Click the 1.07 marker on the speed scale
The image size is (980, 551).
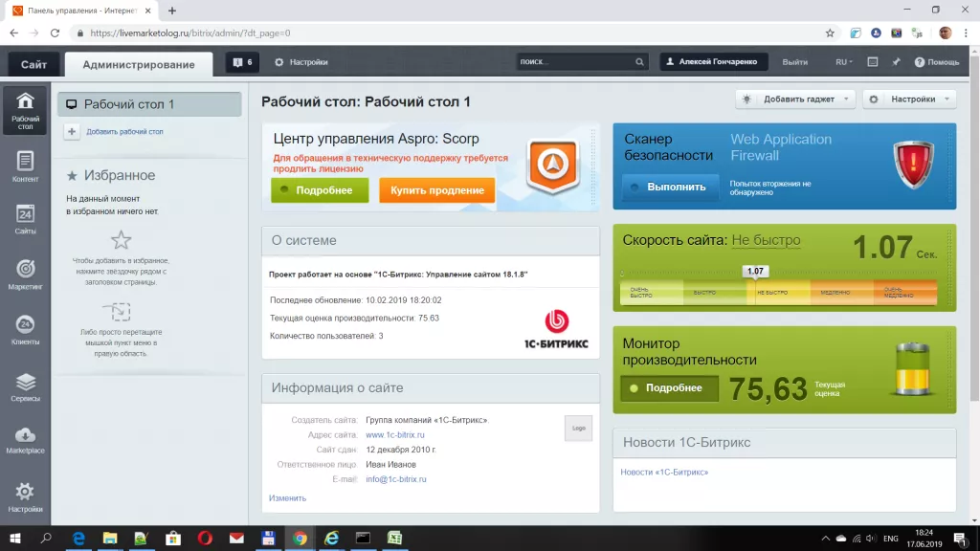tap(755, 271)
